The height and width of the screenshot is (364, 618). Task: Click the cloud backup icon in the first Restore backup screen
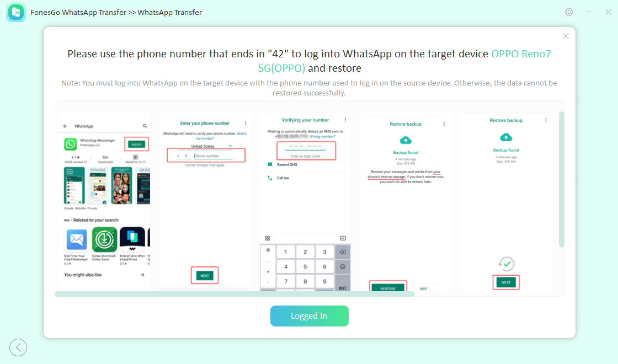pos(406,140)
